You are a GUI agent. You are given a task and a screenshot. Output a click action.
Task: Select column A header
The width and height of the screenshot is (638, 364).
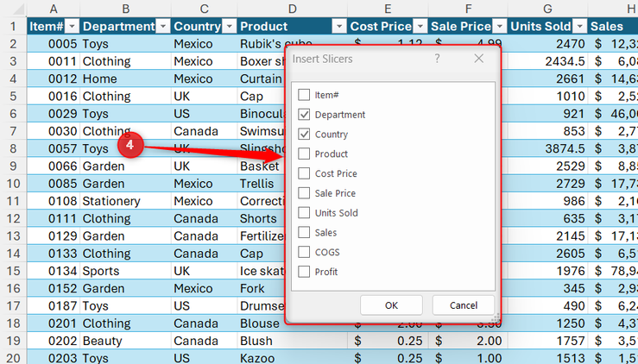point(54,9)
